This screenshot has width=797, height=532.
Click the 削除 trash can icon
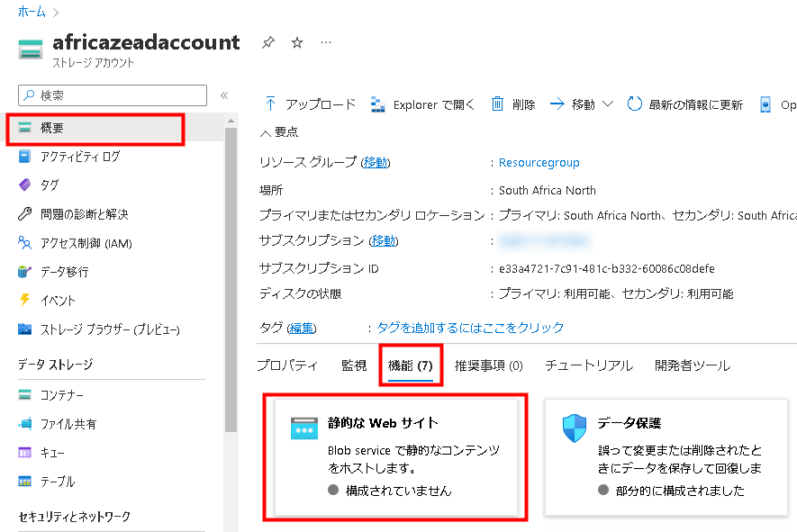(497, 104)
